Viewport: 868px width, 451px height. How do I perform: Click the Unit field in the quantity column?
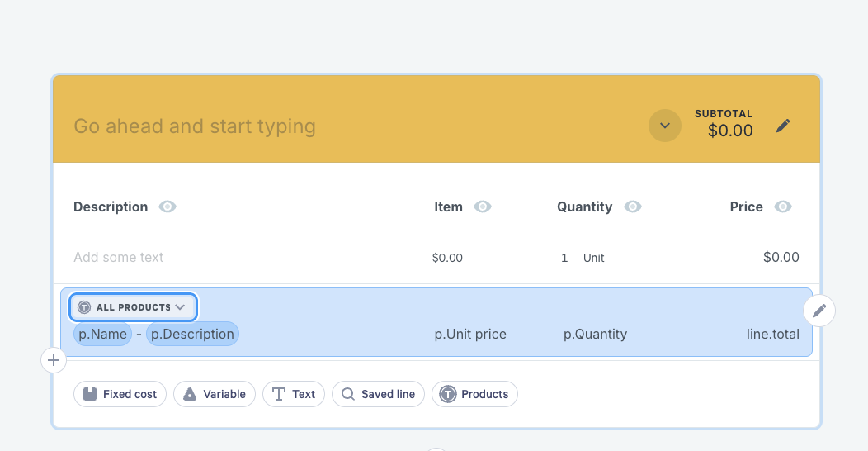tap(594, 258)
